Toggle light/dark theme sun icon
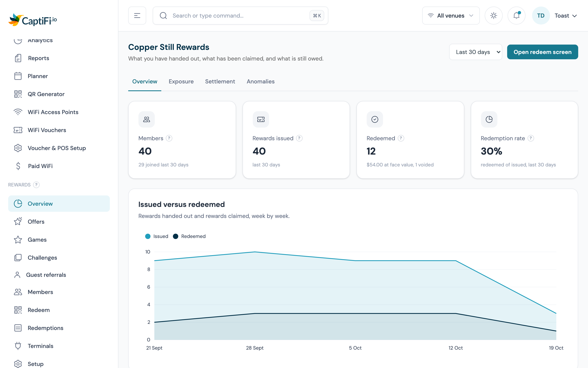 [x=493, y=16]
